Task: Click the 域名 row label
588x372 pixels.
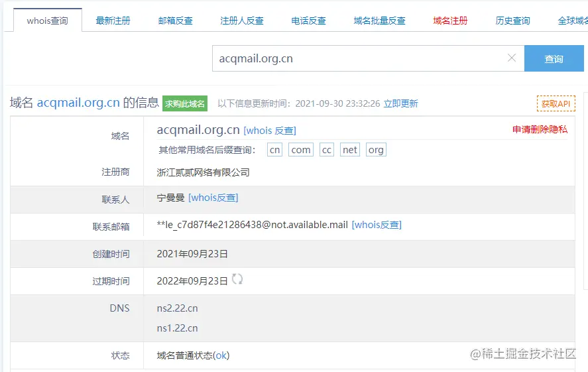Action: point(121,136)
